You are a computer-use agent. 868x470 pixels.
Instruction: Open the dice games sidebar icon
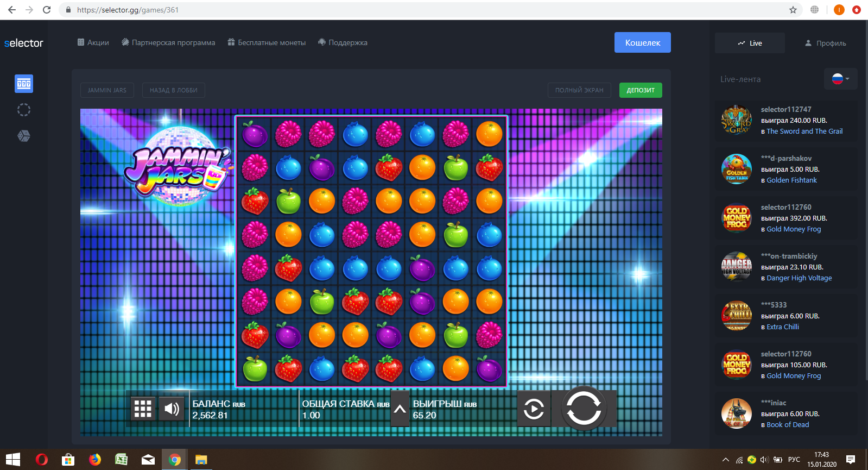(x=24, y=136)
